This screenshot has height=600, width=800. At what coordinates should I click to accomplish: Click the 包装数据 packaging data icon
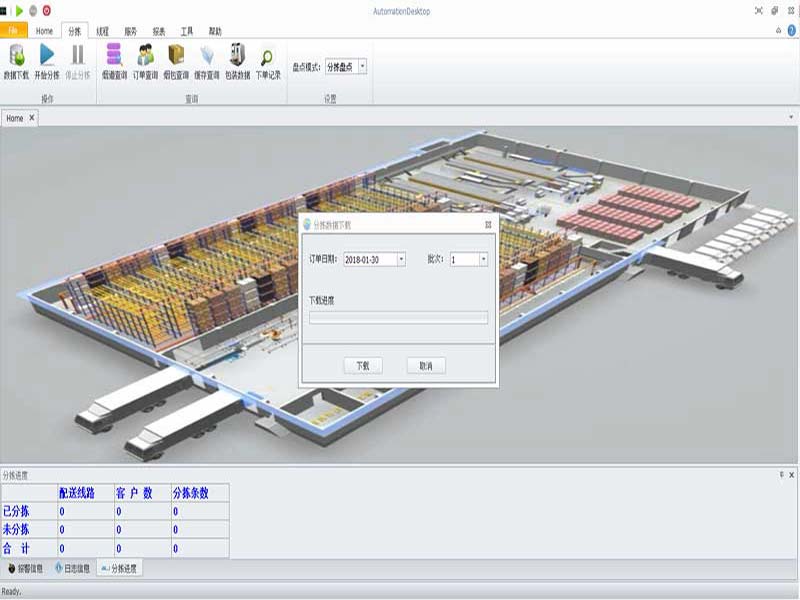tap(237, 59)
